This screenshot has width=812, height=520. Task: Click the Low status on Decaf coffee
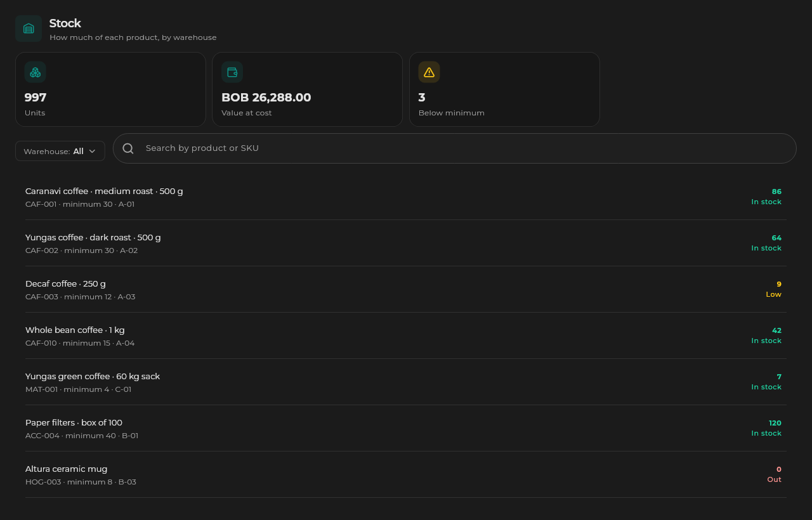773,294
